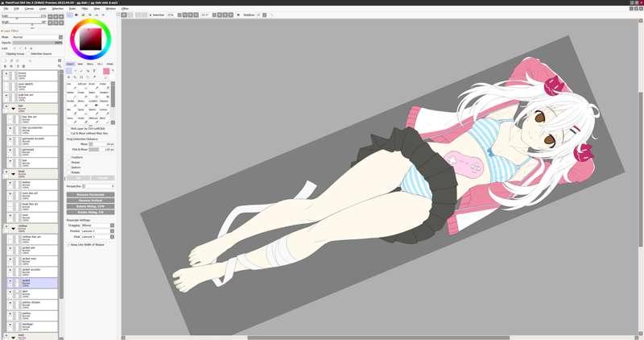Toggle Cut & Move without Mask option
Image resolution: width=644 pixels, height=340 pixels.
69,134
